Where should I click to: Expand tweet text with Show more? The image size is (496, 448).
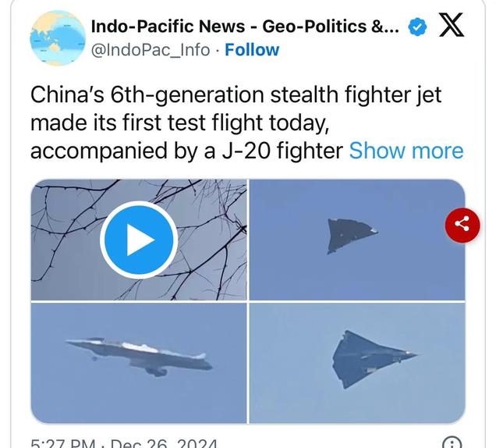pos(406,151)
